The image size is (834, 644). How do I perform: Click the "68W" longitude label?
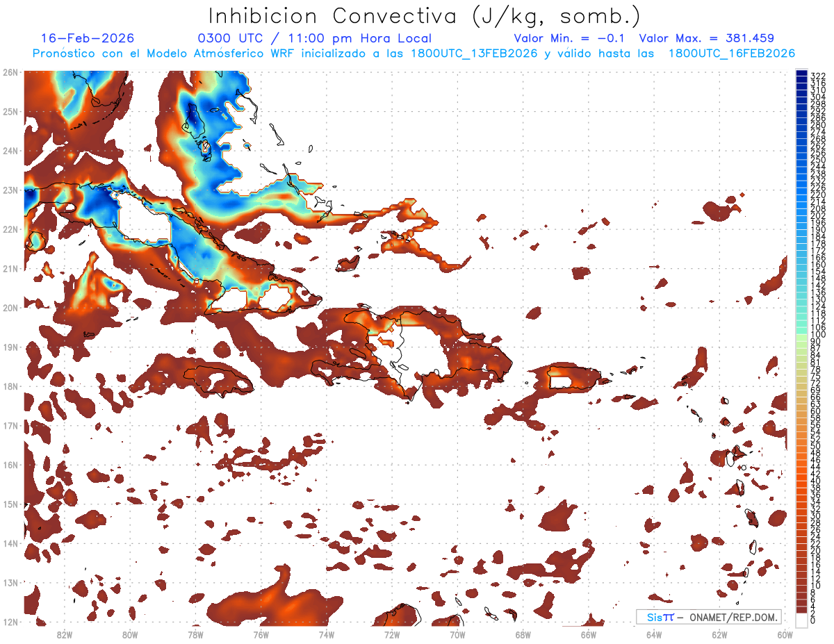523,634
